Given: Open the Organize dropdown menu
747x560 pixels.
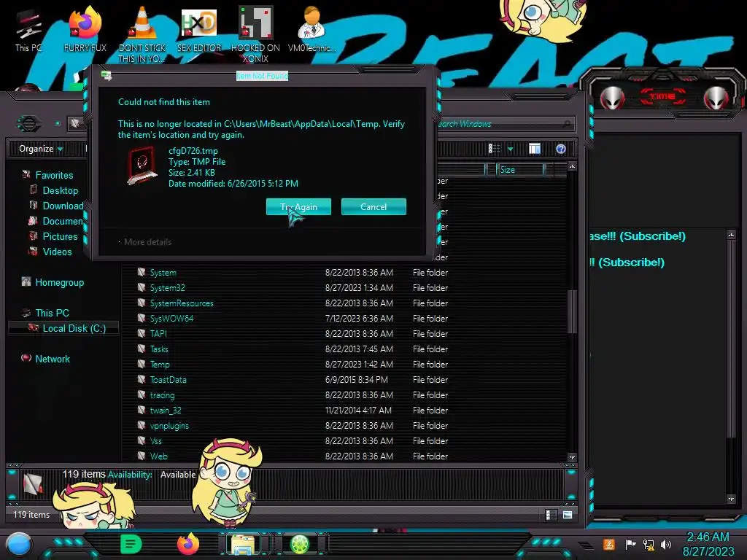Looking at the screenshot, I should tap(41, 149).
